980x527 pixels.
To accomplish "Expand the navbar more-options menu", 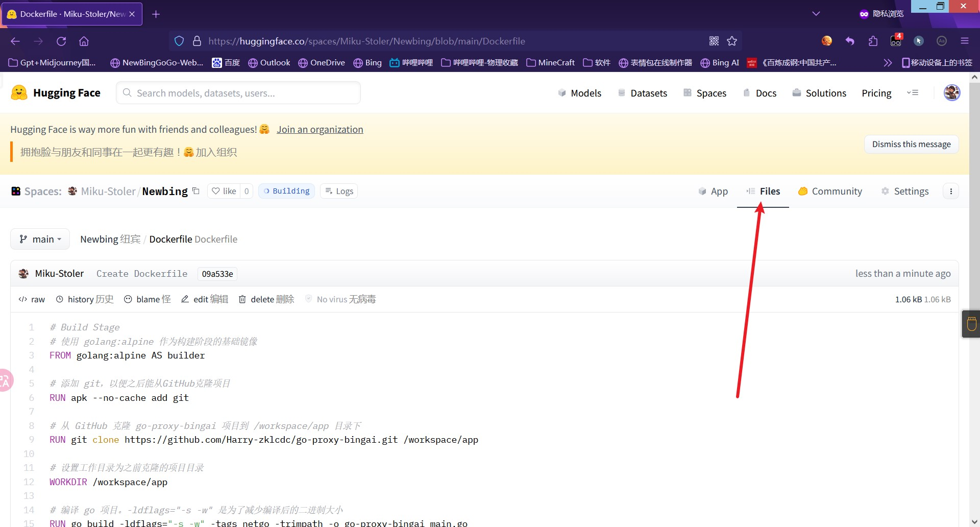I will 913,93.
